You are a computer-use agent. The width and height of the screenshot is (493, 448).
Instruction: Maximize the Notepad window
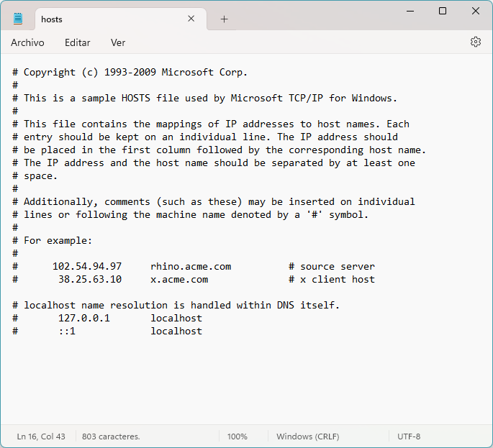[443, 11]
